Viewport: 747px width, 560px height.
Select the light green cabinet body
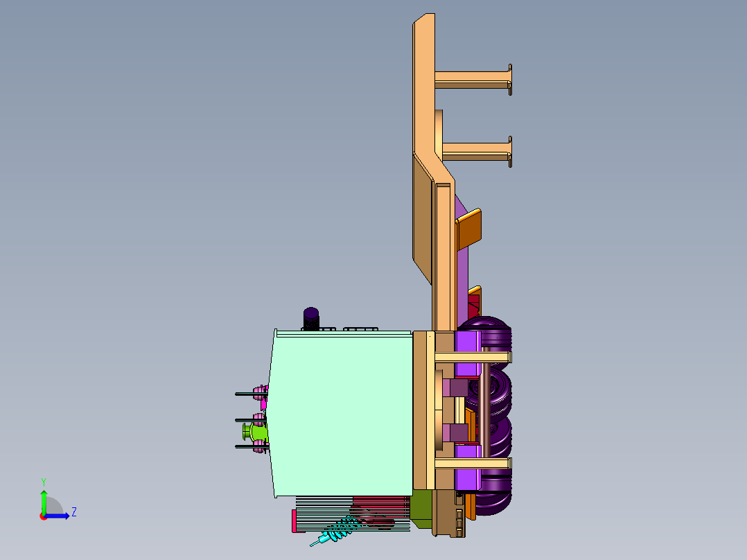tap(342, 414)
